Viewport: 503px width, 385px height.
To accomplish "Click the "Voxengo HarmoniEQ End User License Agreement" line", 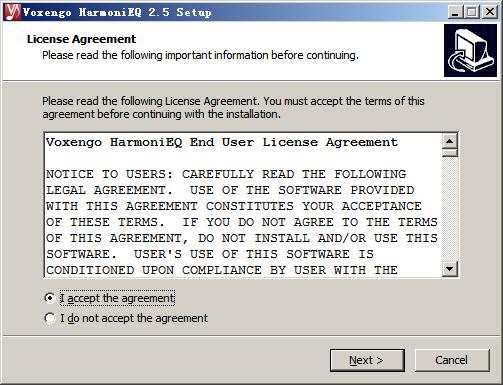I will pos(222,142).
